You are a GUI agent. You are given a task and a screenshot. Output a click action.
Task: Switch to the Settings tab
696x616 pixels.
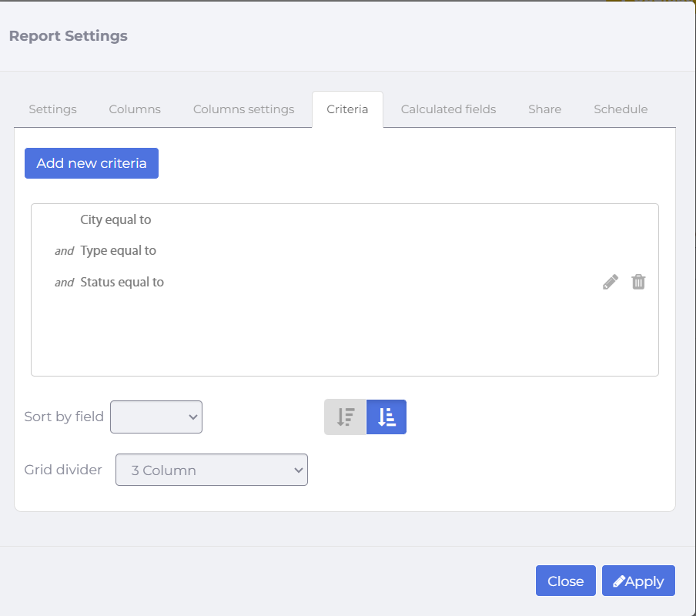pos(53,109)
